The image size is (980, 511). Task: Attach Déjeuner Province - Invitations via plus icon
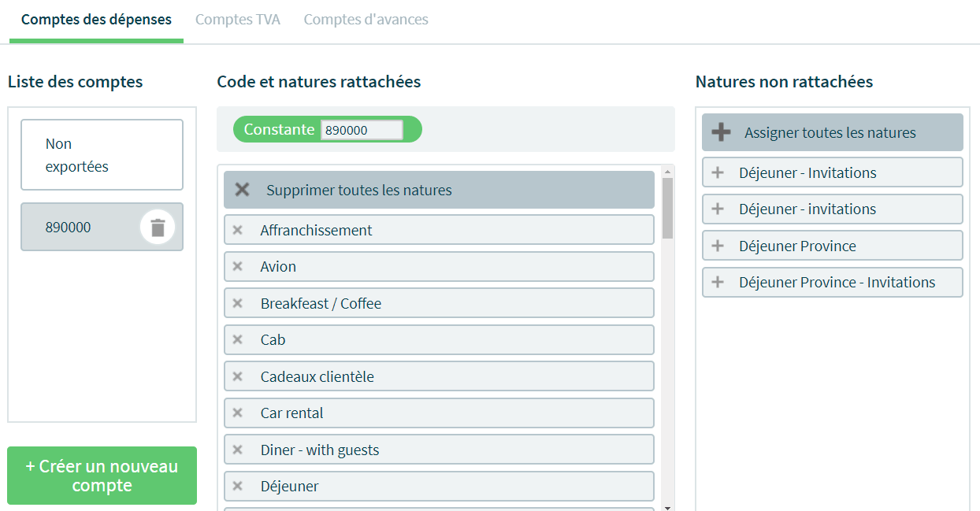(718, 282)
